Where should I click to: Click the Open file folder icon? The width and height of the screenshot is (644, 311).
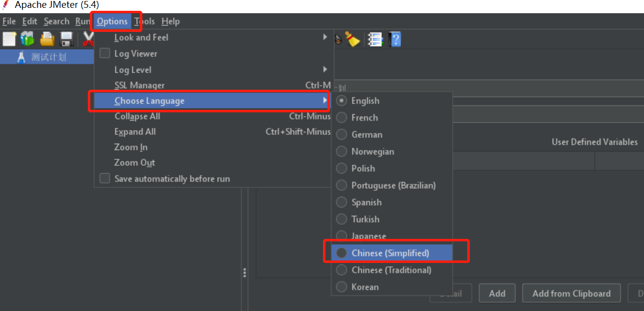click(47, 39)
